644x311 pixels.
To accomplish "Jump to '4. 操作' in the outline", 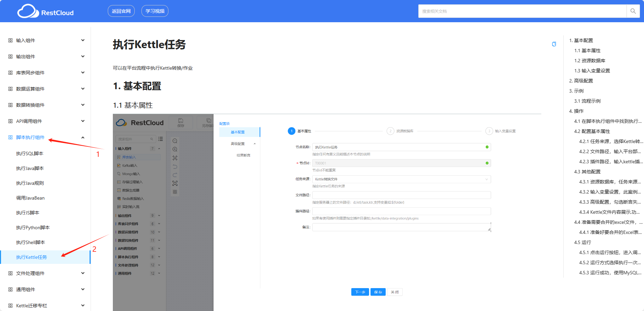I will click(x=576, y=111).
